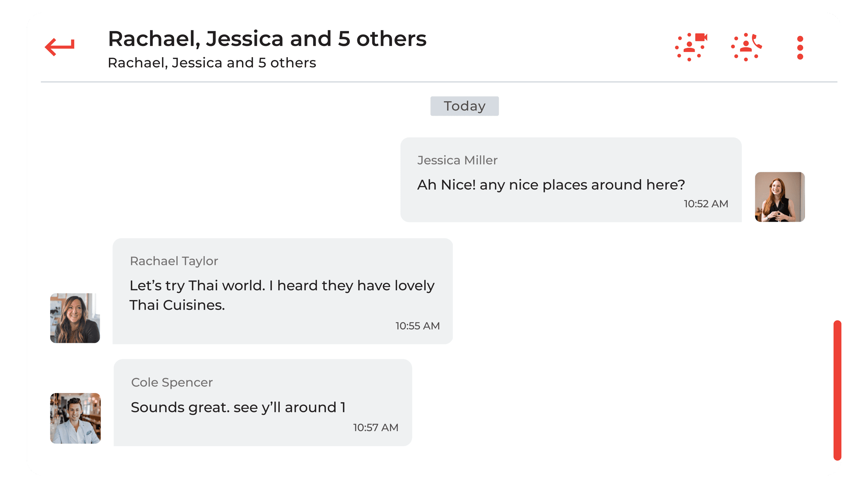Viewport: 868px width, 488px height.
Task: Click the Today date label
Action: point(464,106)
